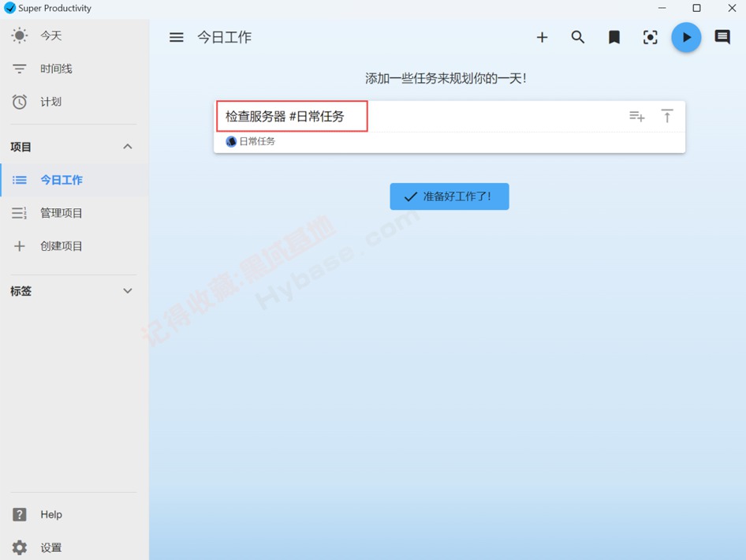Click the 今日工作 page title

(225, 37)
